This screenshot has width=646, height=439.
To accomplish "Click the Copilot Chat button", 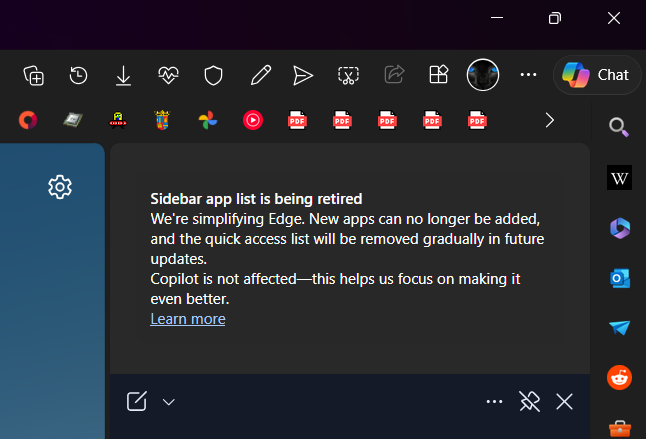I will coord(597,75).
